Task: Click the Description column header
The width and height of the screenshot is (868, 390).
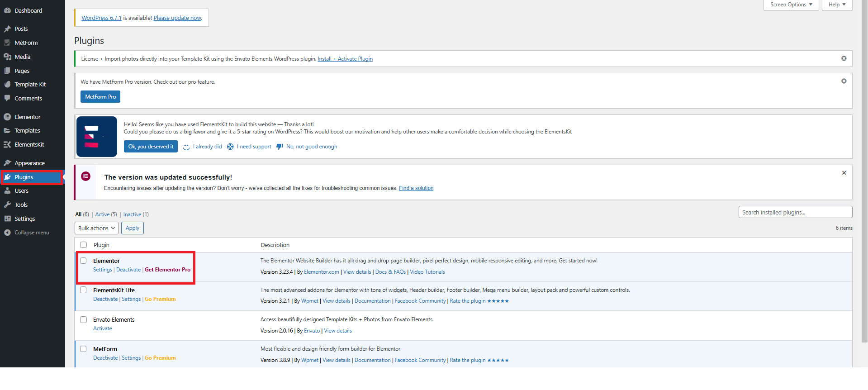Action: pyautogui.click(x=275, y=245)
